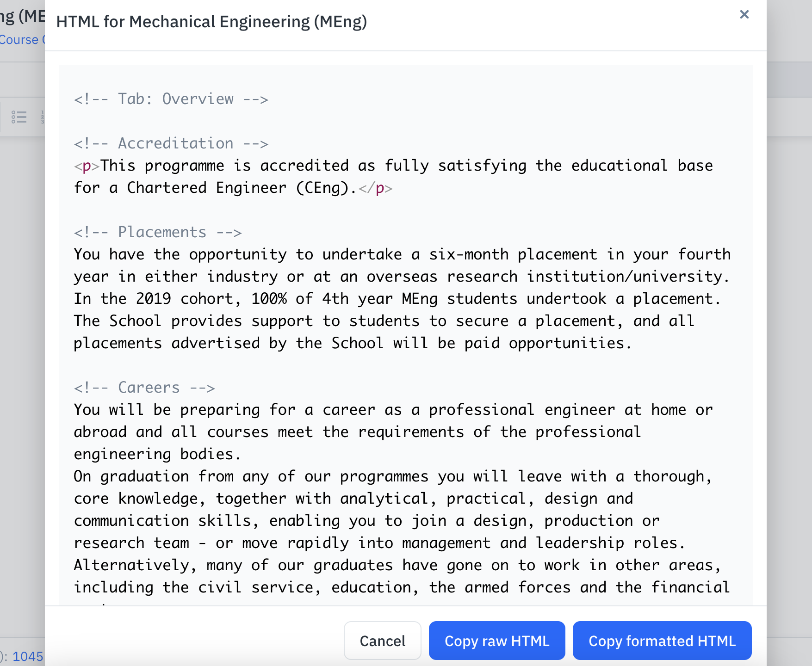Click the Careers HTML comment

144,388
